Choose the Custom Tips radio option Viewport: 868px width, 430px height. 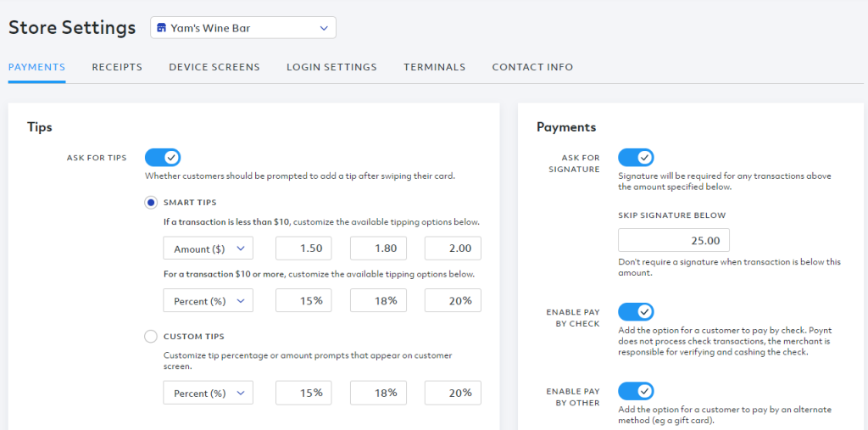point(151,337)
